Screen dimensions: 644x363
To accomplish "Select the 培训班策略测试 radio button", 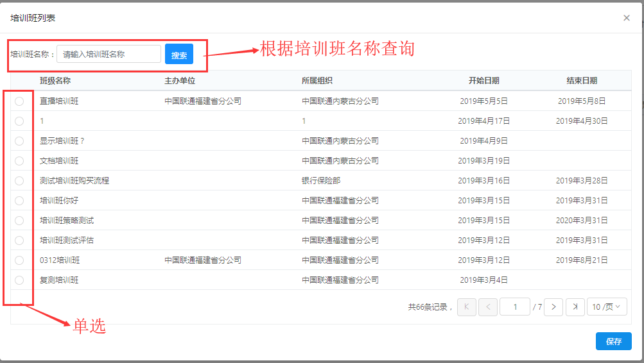I will [x=19, y=221].
